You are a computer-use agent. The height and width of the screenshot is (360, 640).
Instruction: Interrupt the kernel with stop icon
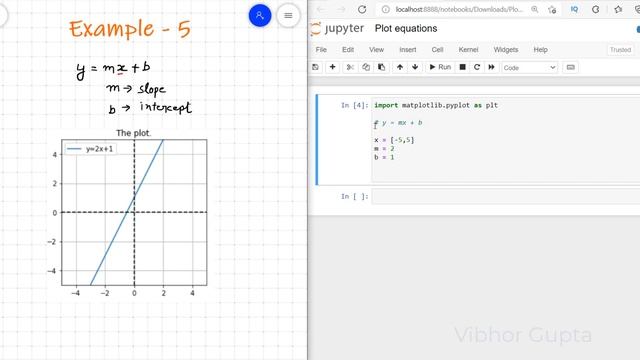[x=462, y=67]
